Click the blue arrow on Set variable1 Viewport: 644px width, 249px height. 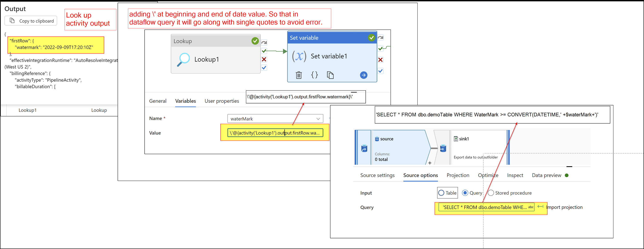(363, 75)
